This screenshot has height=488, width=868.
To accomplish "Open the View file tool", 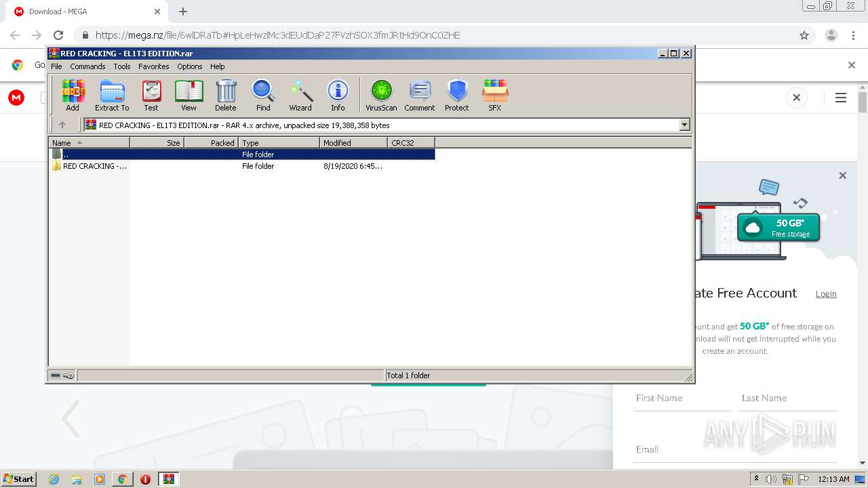I will click(x=189, y=96).
